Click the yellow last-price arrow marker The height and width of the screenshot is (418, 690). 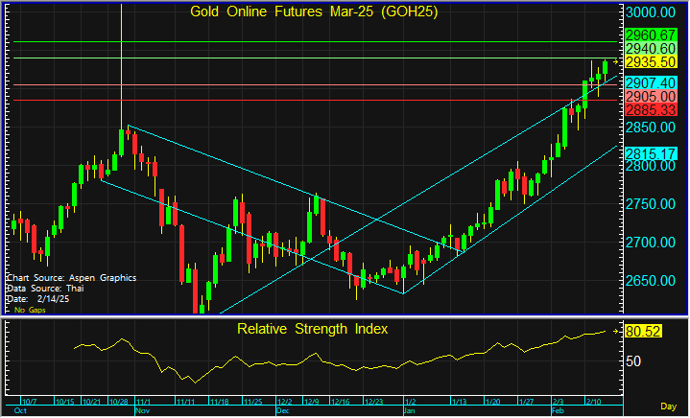coord(616,62)
